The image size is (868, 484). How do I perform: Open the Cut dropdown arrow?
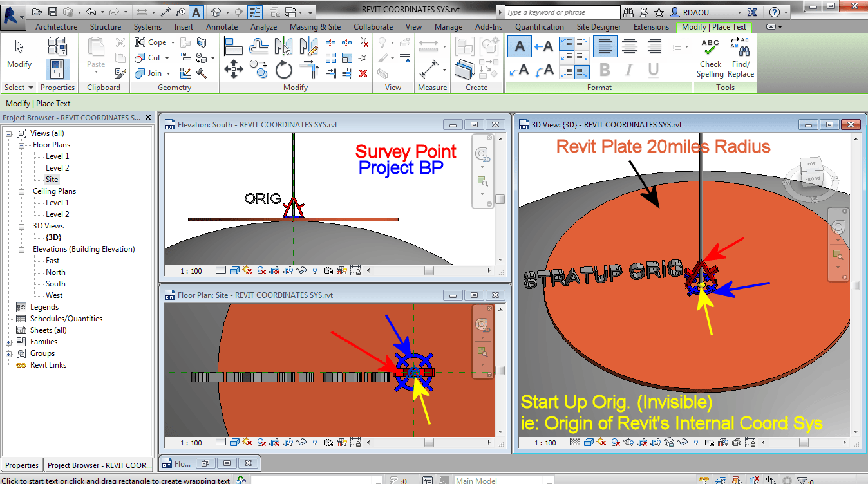(167, 58)
